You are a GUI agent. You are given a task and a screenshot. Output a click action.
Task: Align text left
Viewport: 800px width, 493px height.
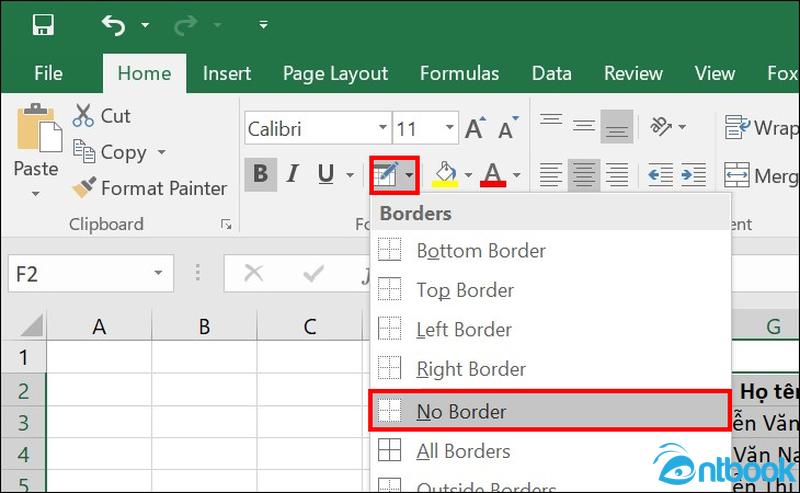pyautogui.click(x=551, y=175)
